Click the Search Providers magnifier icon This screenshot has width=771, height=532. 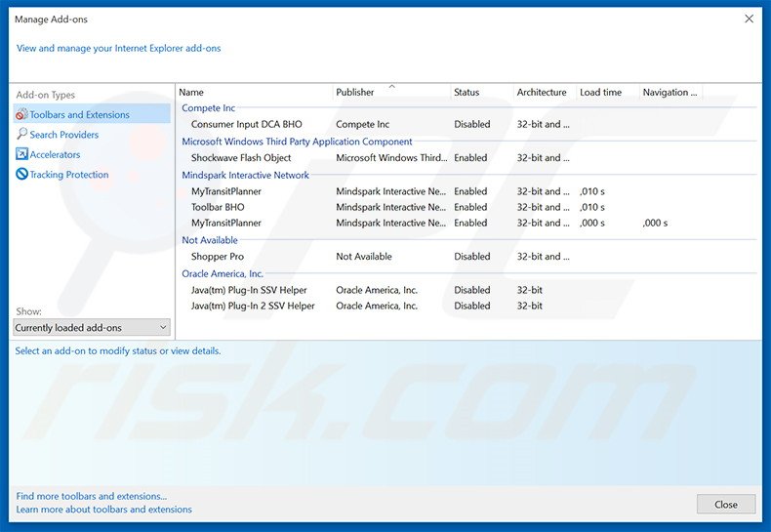[x=21, y=135]
